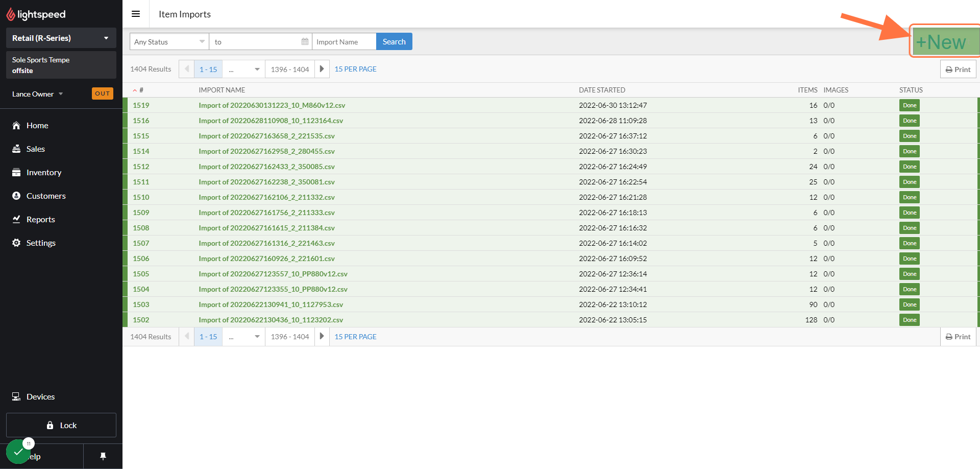980x469 pixels.
Task: Open the calendar date picker icon
Action: click(x=305, y=41)
